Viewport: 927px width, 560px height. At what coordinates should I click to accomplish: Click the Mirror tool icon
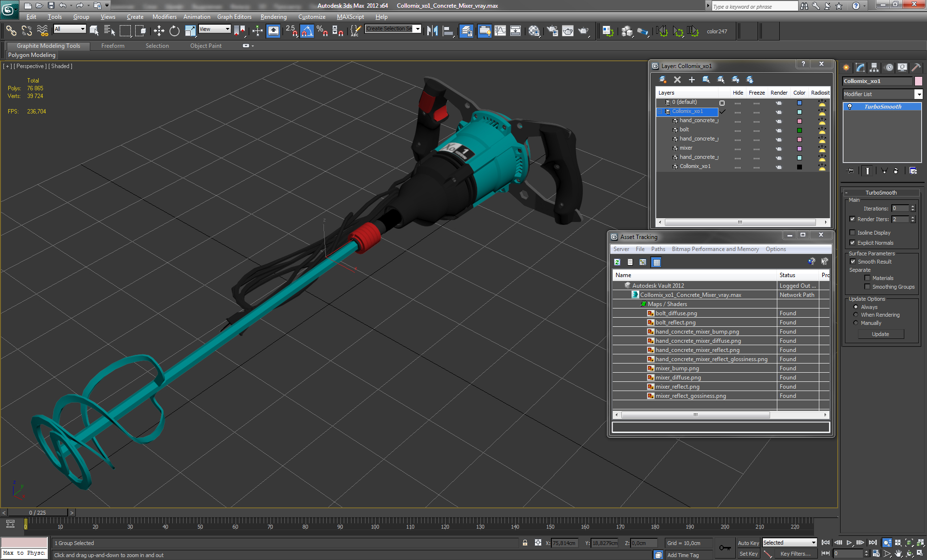tap(432, 31)
